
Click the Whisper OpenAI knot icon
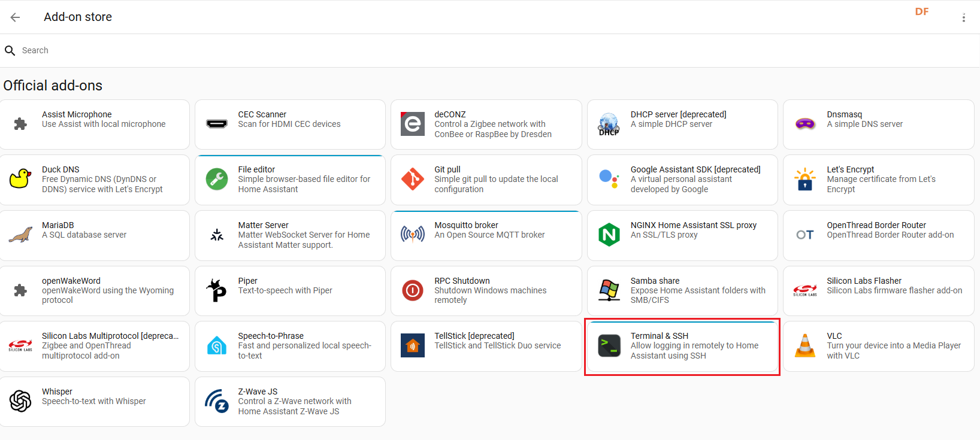pyautogui.click(x=20, y=401)
